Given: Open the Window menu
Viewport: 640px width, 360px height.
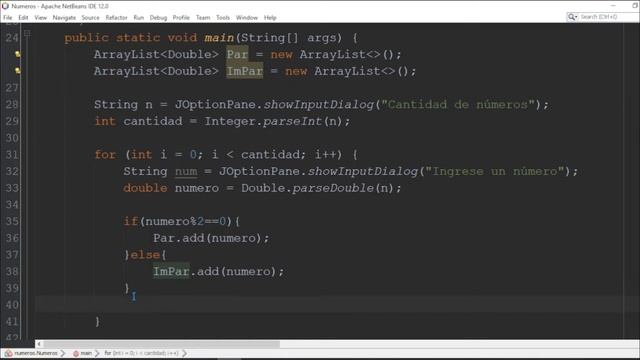Looking at the screenshot, I should (247, 18).
